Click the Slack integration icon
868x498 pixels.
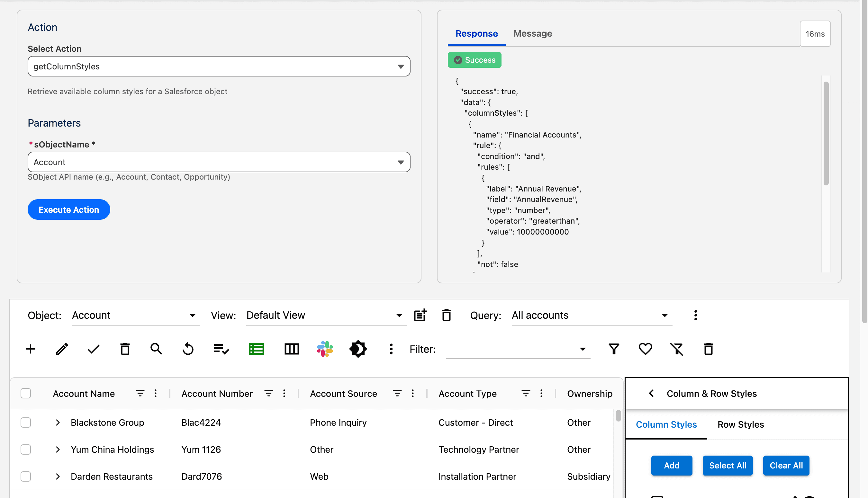tap(325, 349)
